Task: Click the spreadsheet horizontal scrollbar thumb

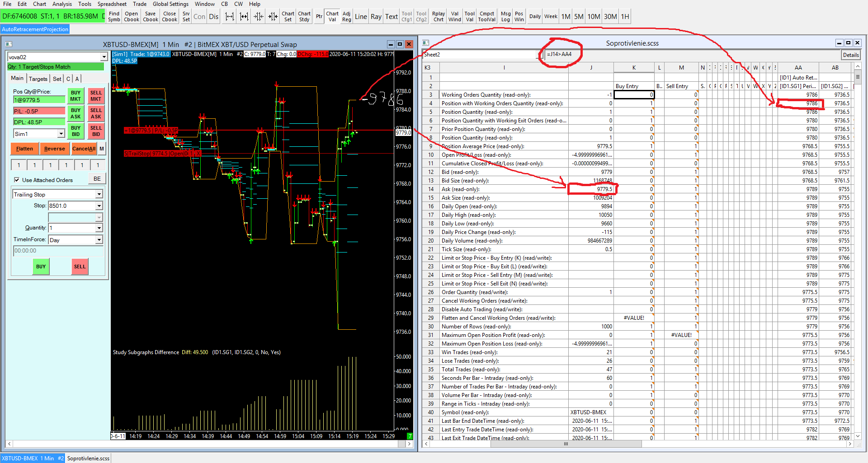Action: pyautogui.click(x=566, y=444)
